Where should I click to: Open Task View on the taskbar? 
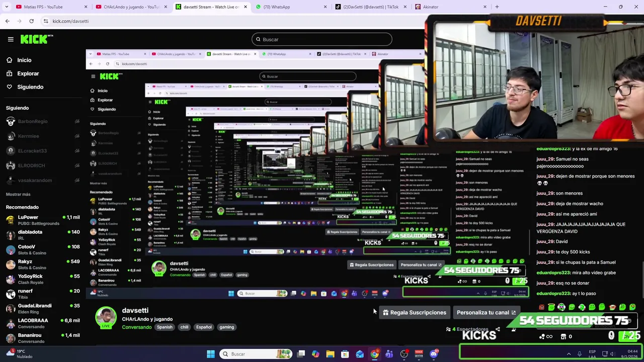tap(301, 354)
